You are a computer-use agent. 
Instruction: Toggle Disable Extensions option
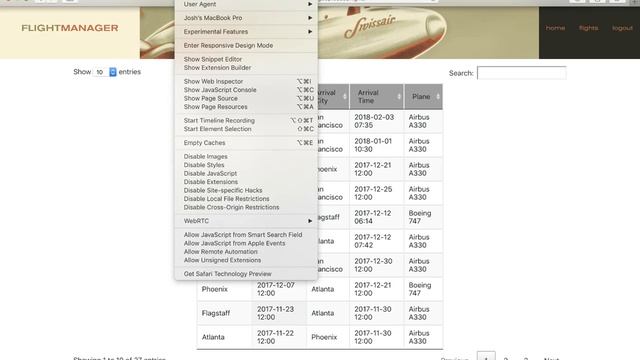(246, 182)
